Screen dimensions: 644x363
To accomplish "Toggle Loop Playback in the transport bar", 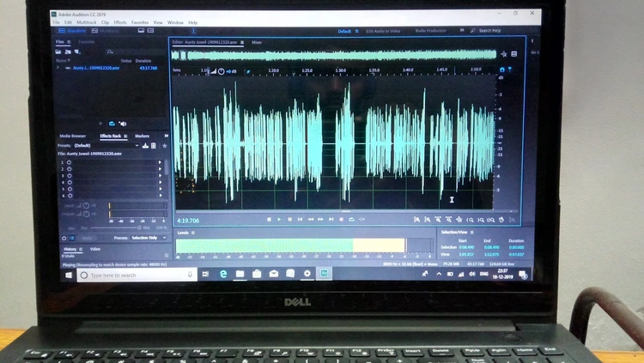I will [351, 220].
